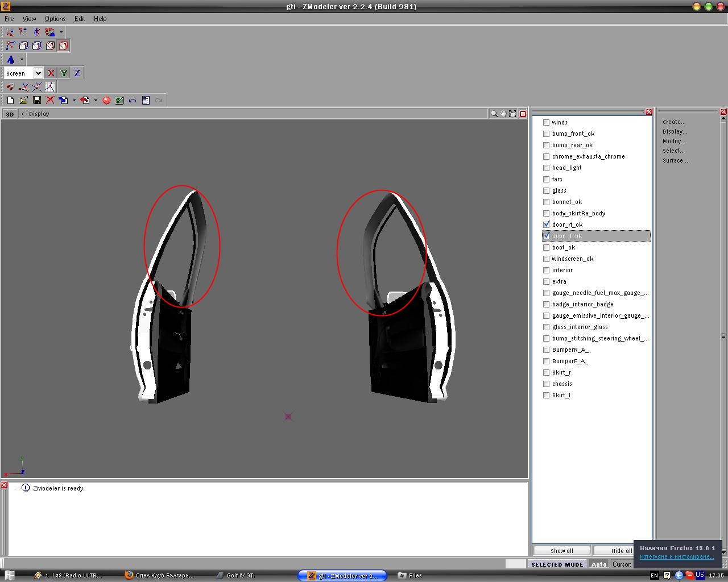Screen dimensions: 728x582
Task: Click the Save floppy disk icon
Action: 37,100
